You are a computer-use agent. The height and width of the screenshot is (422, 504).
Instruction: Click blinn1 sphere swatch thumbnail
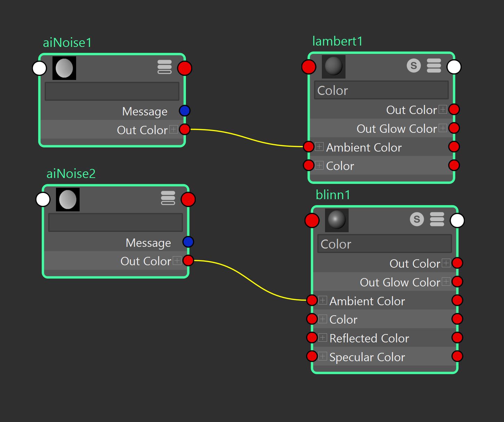[x=337, y=220]
